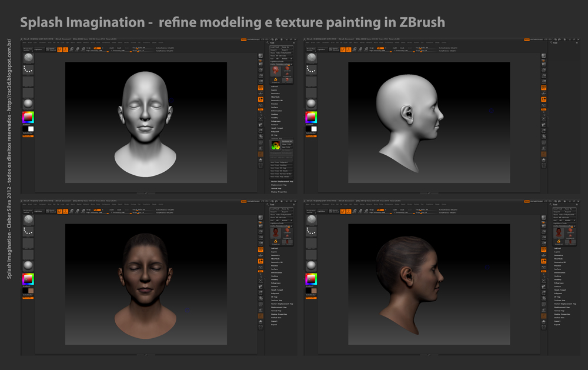Click Zoom icon in gray front-view right shelf
588x370 pixels.
(260, 70)
